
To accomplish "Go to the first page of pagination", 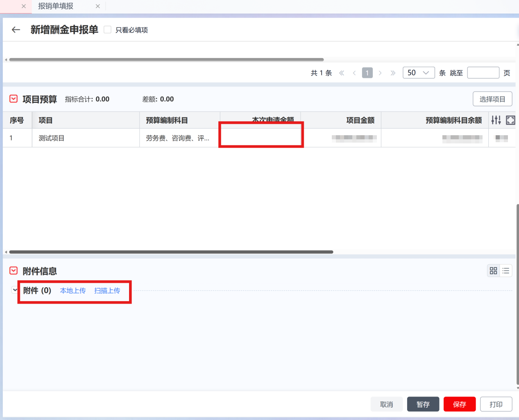I will coord(342,73).
